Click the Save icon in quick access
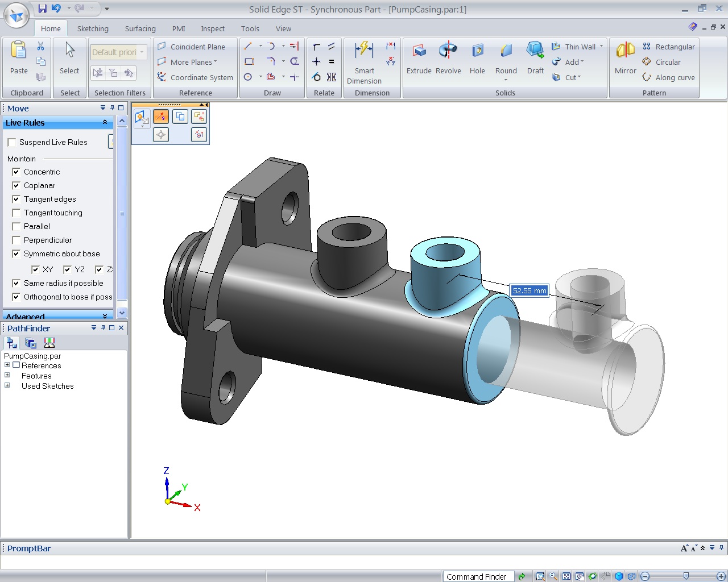 [42, 8]
